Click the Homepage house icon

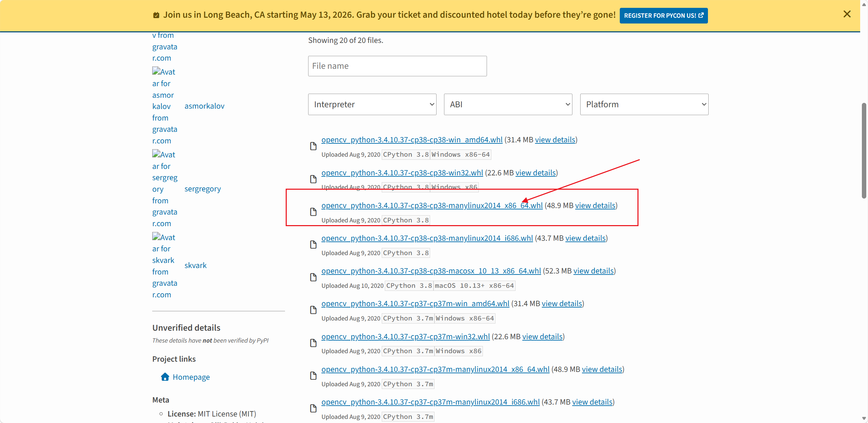point(165,377)
